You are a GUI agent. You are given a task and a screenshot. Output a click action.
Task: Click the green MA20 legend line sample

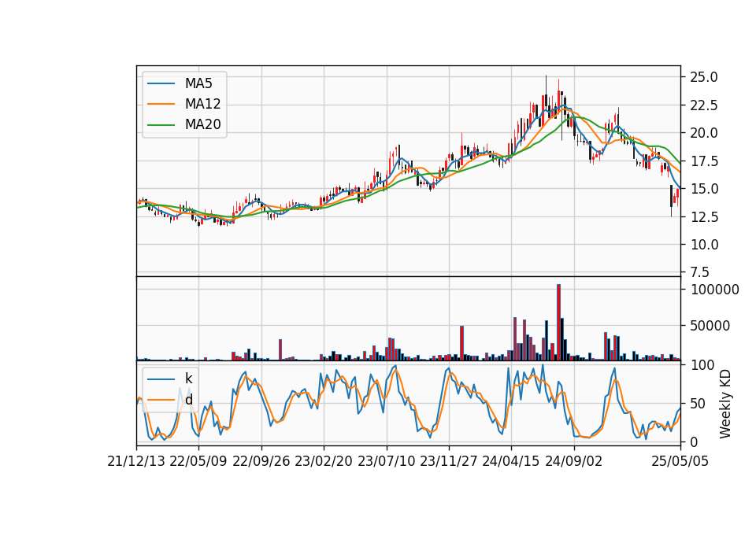coord(161,125)
